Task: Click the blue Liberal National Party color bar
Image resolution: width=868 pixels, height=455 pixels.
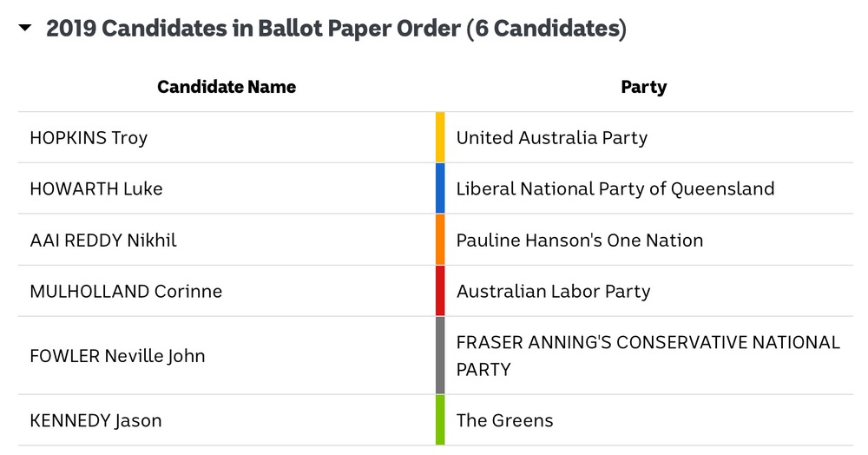Action: pos(440,188)
